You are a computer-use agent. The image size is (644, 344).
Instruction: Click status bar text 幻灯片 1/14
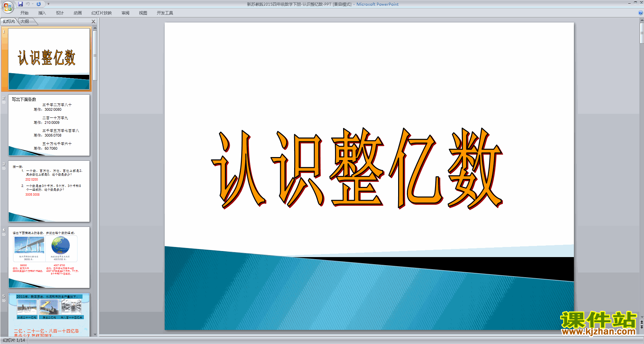(x=14, y=340)
